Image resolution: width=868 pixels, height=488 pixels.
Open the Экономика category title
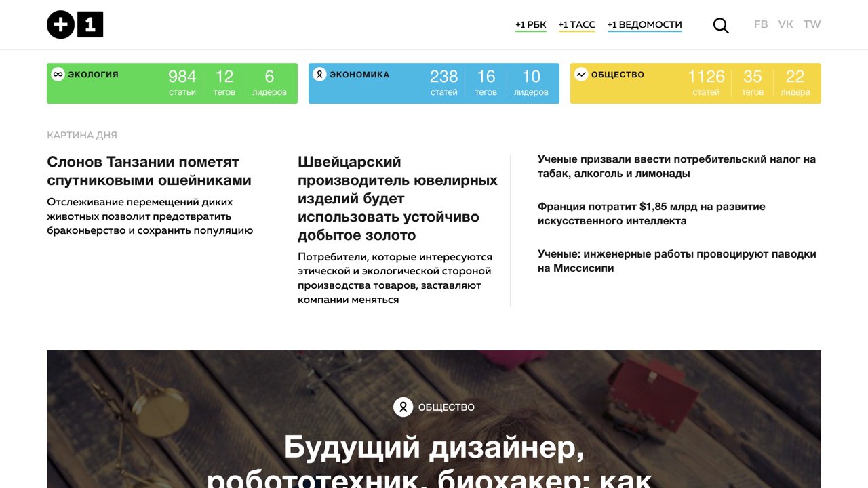pyautogui.click(x=359, y=75)
